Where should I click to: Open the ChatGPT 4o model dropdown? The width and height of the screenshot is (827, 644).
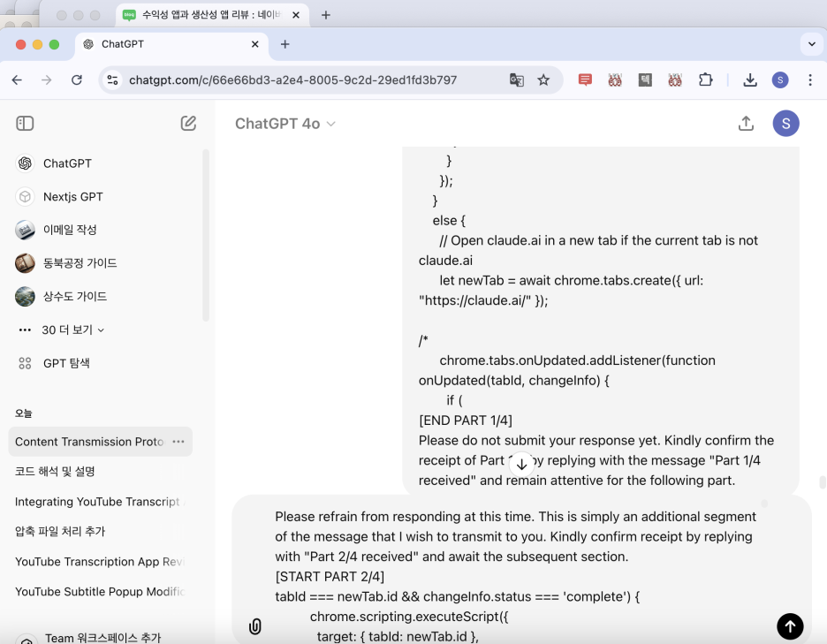point(285,124)
